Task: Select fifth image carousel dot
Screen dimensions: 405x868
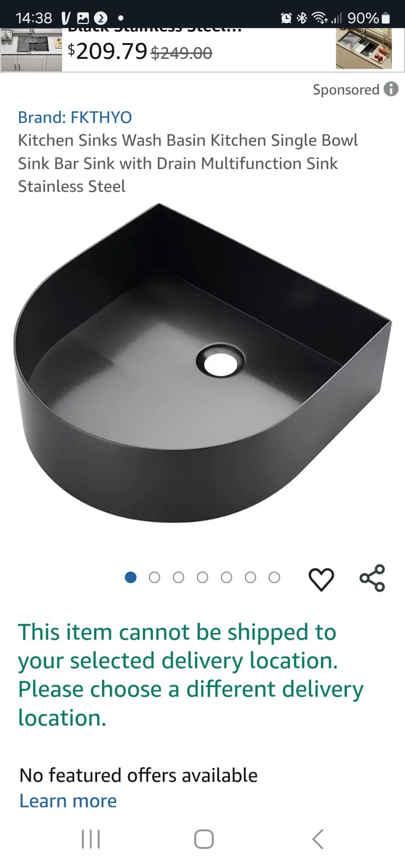Action: point(226,577)
